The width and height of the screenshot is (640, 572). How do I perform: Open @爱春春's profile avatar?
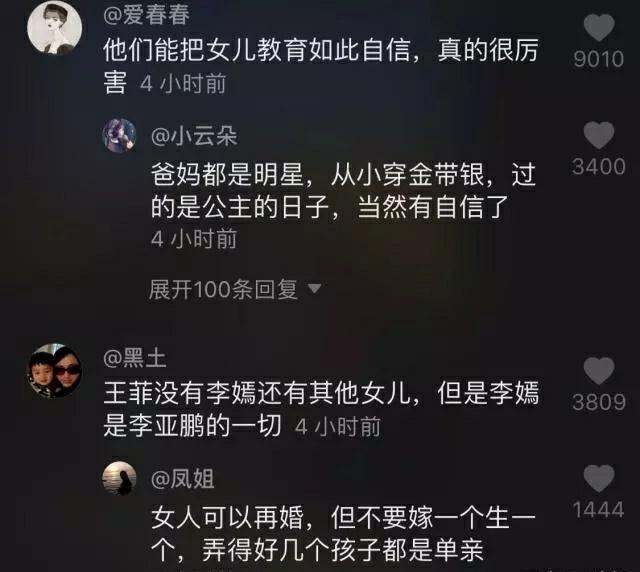click(x=55, y=28)
